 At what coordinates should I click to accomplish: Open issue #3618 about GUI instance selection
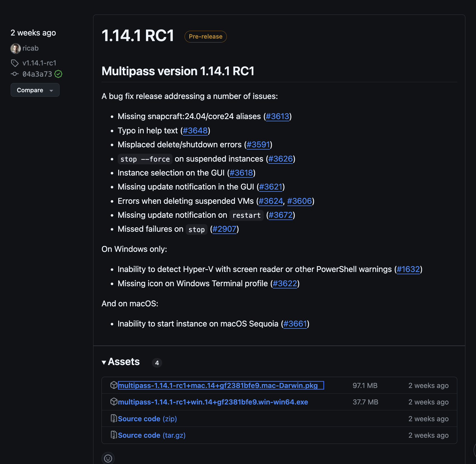click(241, 173)
